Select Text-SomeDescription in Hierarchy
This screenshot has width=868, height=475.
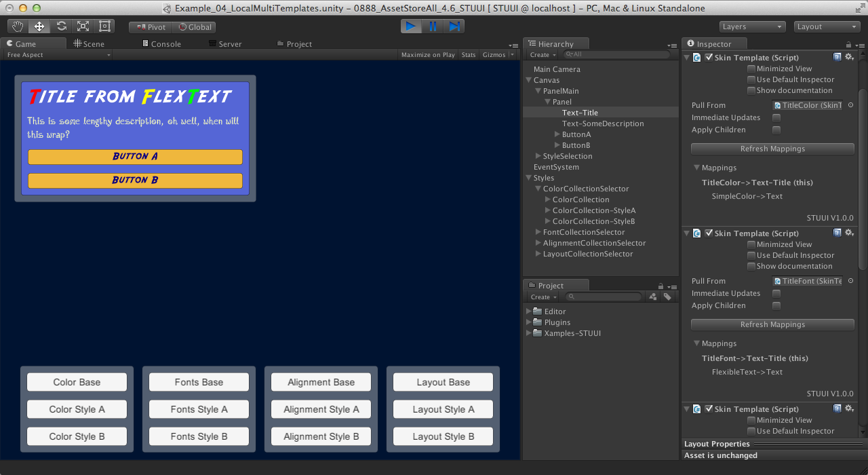pyautogui.click(x=603, y=123)
